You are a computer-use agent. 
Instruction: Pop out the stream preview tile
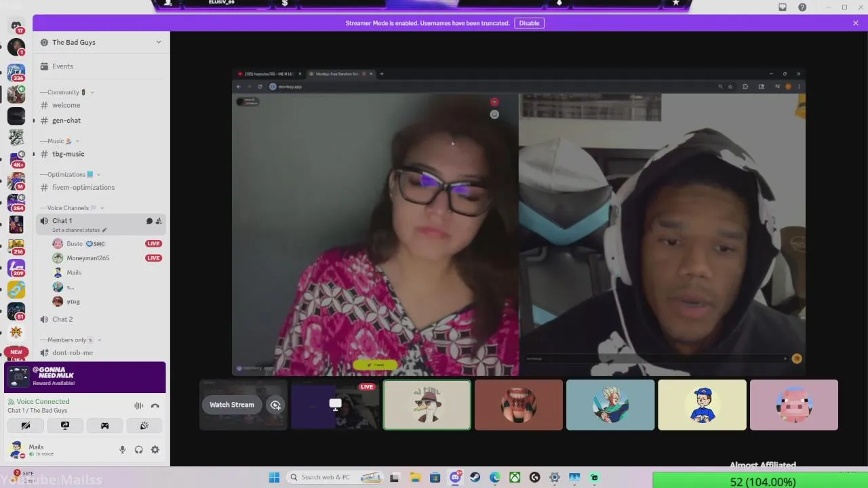tap(275, 405)
